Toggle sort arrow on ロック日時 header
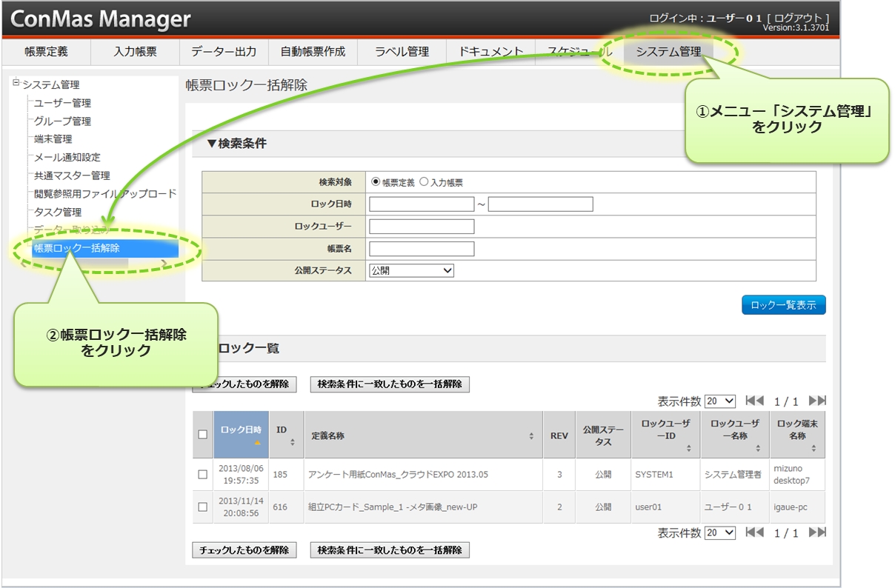 pyautogui.click(x=257, y=443)
